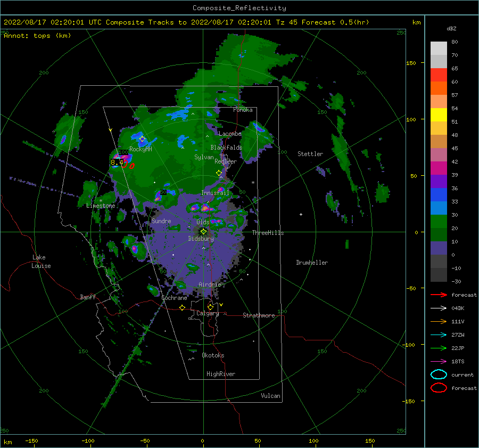Click the Cochrane town label
Screen dimensions: 479x448
(x=174, y=298)
